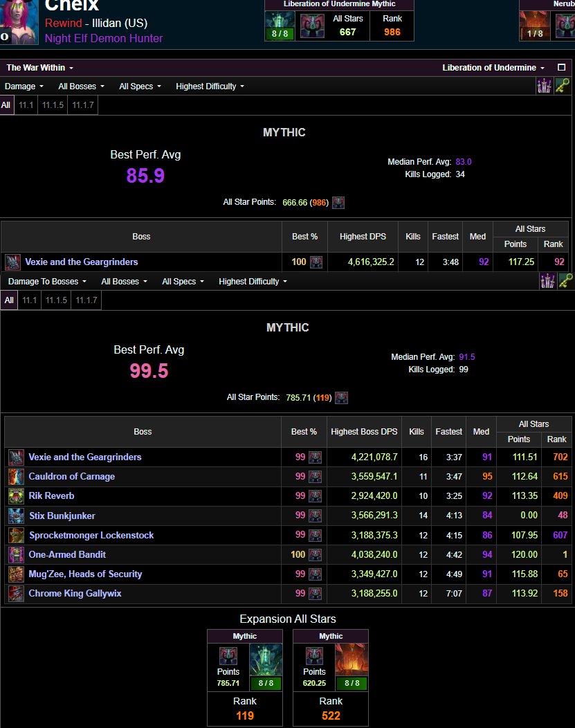Click Chrome King Gallywix boss icon
The height and width of the screenshot is (728, 575).
pyautogui.click(x=16, y=593)
